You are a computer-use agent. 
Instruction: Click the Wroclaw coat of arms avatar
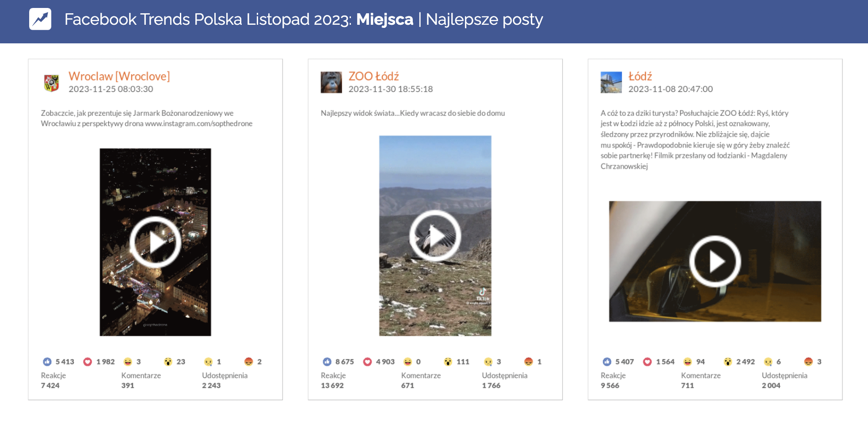coord(52,82)
